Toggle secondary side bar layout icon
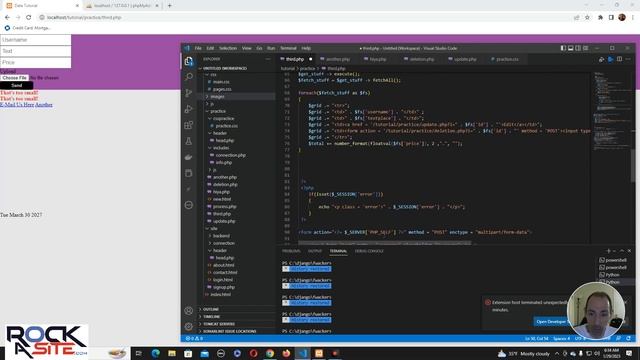This screenshot has width=640, height=360. point(578,48)
